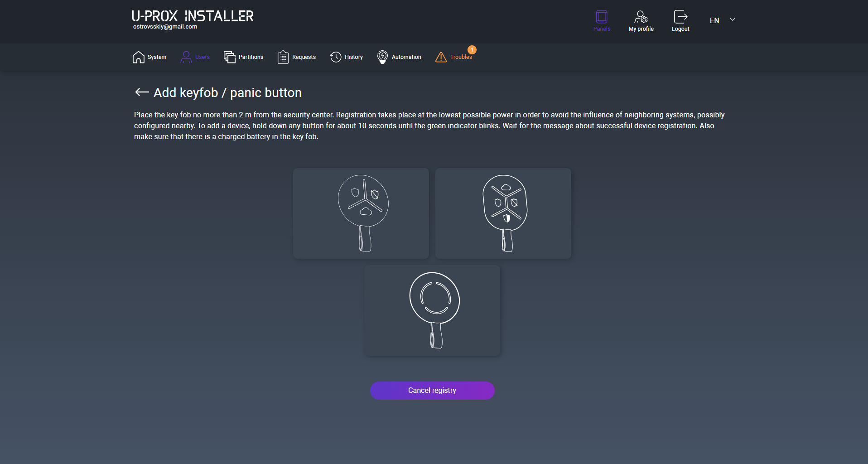Open My profile user settings icon
Image resolution: width=868 pixels, height=464 pixels.
(641, 17)
